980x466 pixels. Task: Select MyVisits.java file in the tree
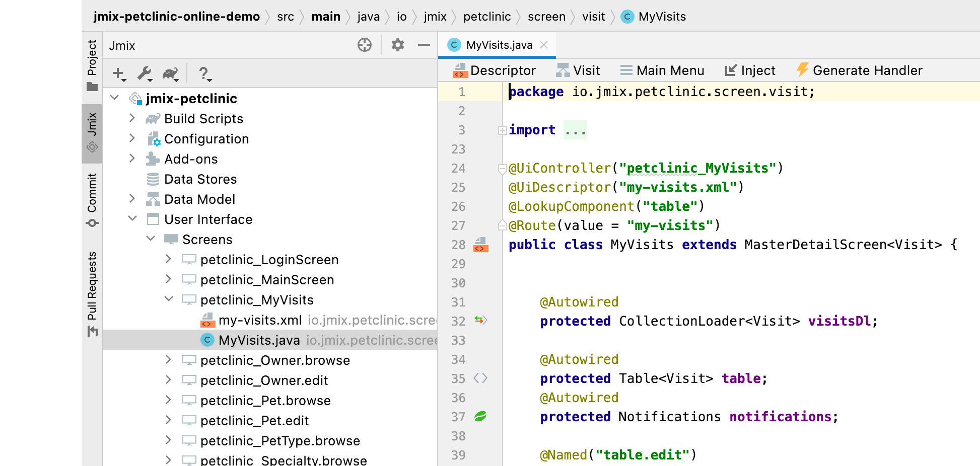click(259, 340)
